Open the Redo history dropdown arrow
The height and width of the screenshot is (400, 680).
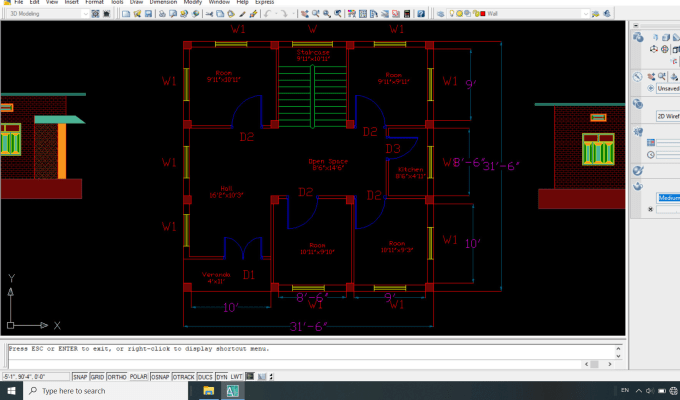(x=292, y=14)
